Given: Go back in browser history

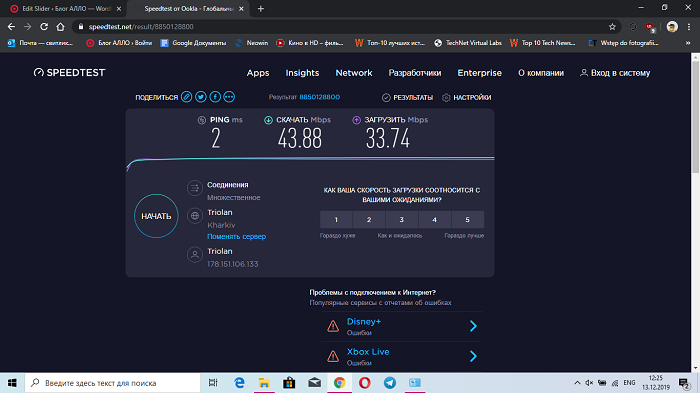Looking at the screenshot, I should (11, 27).
